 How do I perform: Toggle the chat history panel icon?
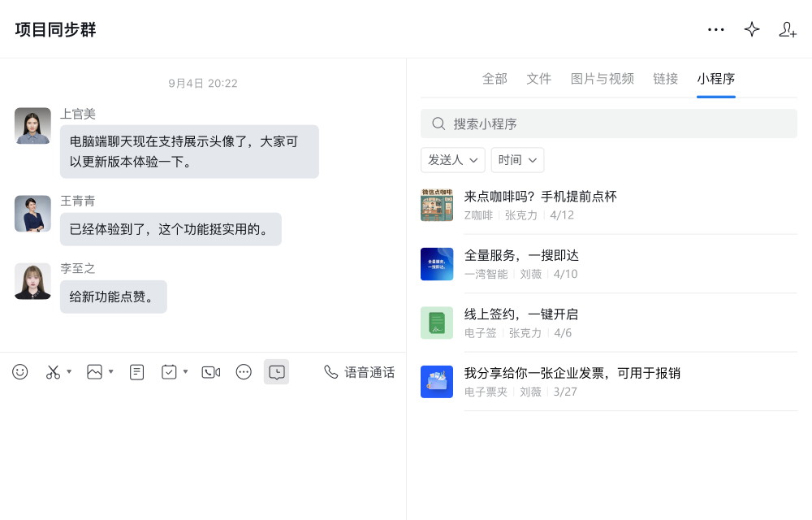(277, 372)
